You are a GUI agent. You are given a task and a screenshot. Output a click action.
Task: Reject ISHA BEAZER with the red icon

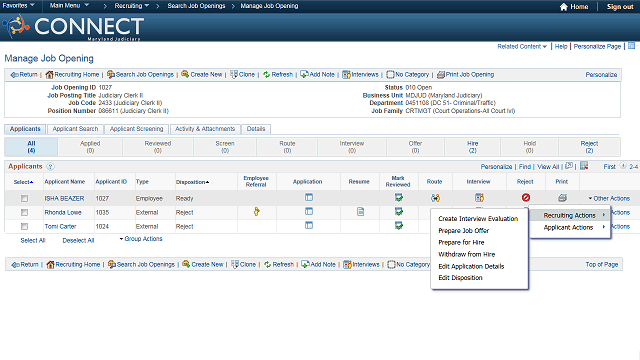(526, 198)
